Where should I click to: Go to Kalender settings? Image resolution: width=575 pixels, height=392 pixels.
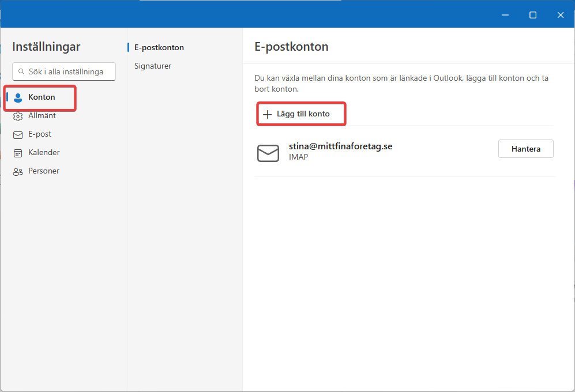[44, 153]
